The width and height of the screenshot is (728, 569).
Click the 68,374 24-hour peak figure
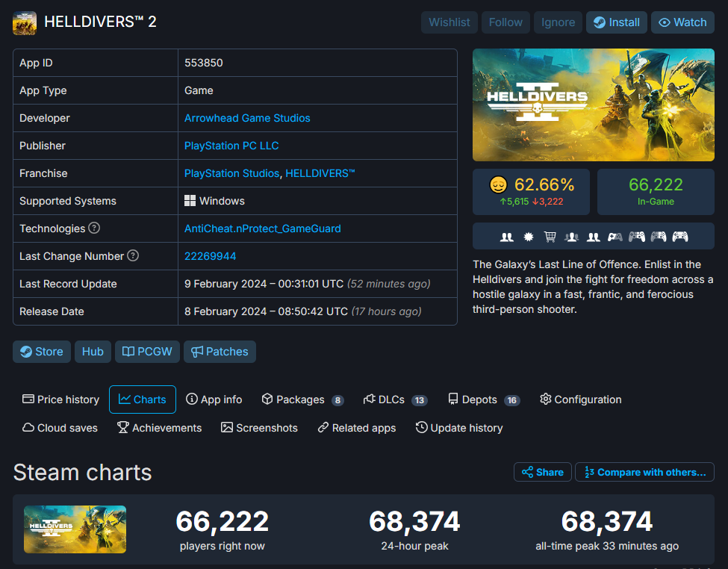[414, 521]
